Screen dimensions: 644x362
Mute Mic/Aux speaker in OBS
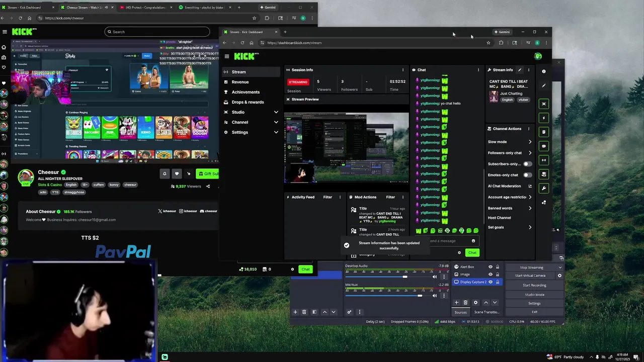[x=435, y=296]
